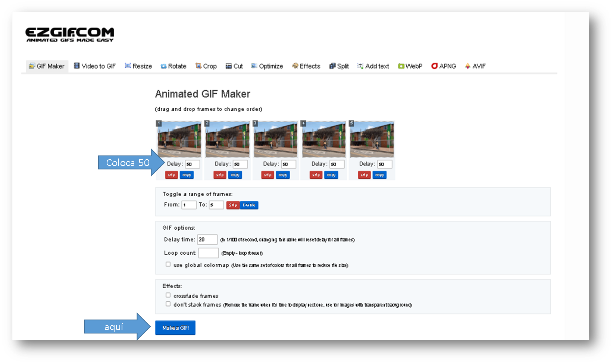Click the Make a GIF! button

pos(175,328)
